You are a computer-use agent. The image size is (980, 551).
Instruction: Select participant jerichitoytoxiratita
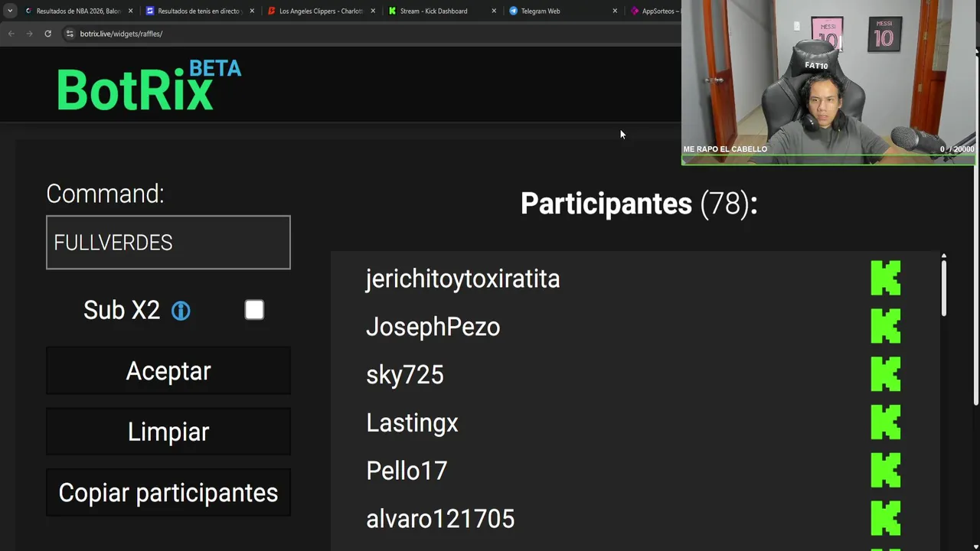pos(462,279)
